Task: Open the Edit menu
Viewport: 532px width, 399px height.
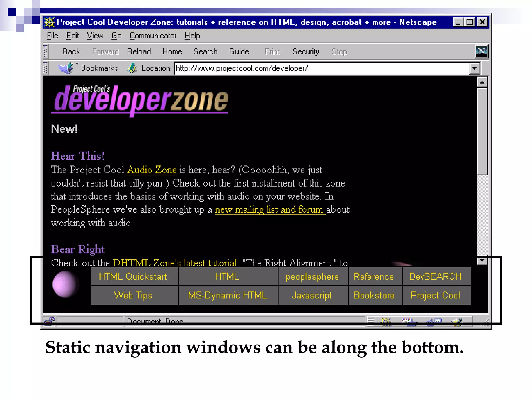Action: point(72,35)
